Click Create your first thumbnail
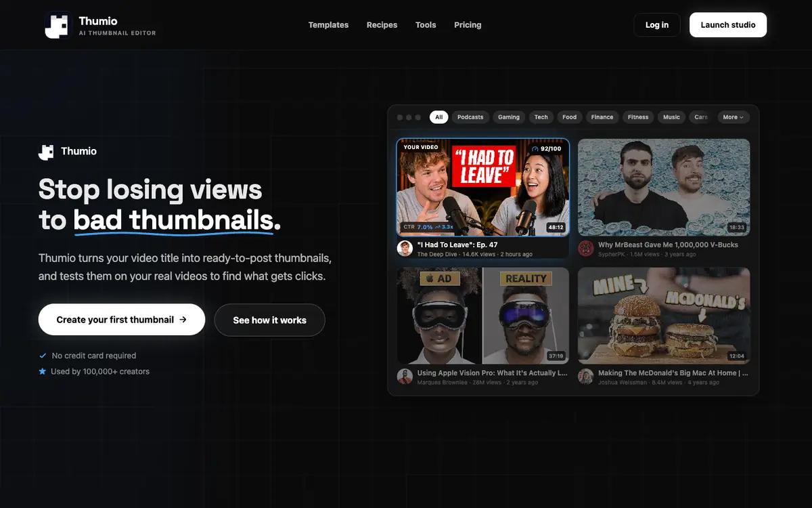812x508 pixels. [122, 320]
